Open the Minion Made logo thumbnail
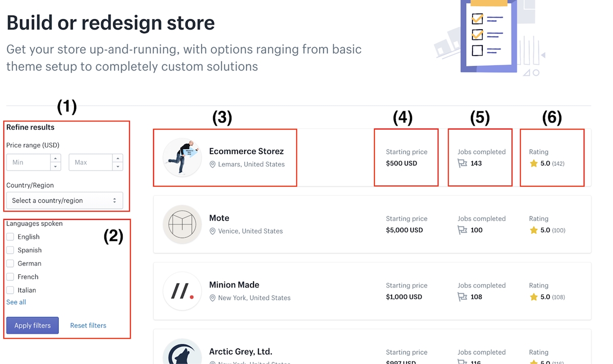 (x=182, y=292)
